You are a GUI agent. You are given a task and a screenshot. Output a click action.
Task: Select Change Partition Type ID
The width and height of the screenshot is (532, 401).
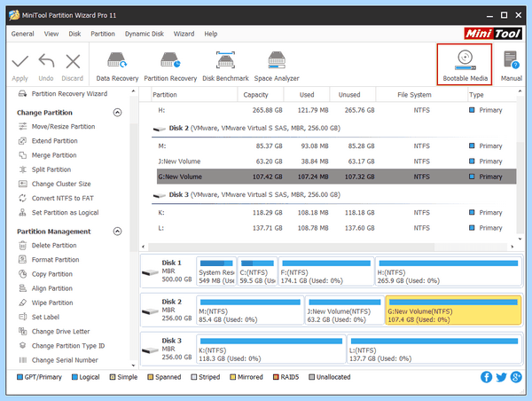pyautogui.click(x=68, y=346)
